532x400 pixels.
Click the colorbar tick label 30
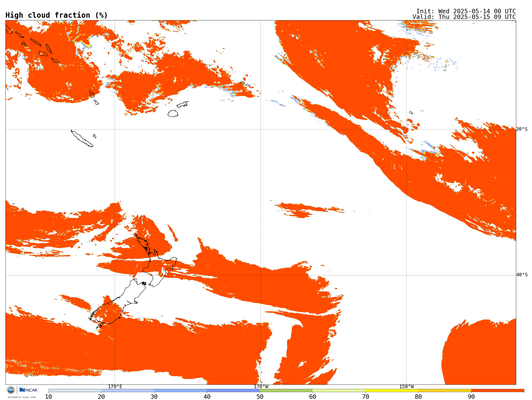154,397
